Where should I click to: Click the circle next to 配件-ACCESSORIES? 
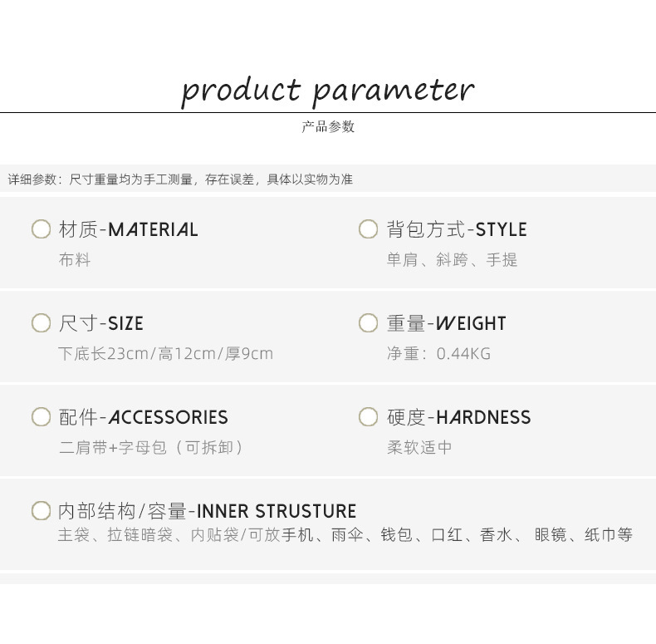coord(41,417)
